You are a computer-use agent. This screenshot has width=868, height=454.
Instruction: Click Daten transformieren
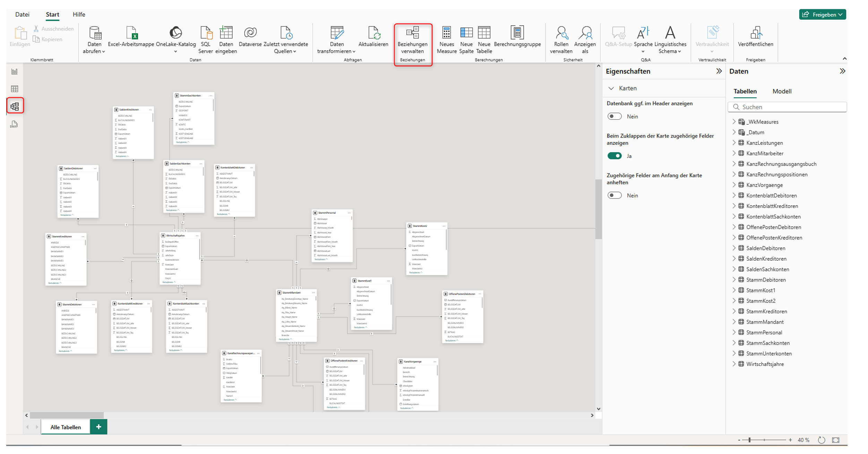(x=336, y=40)
